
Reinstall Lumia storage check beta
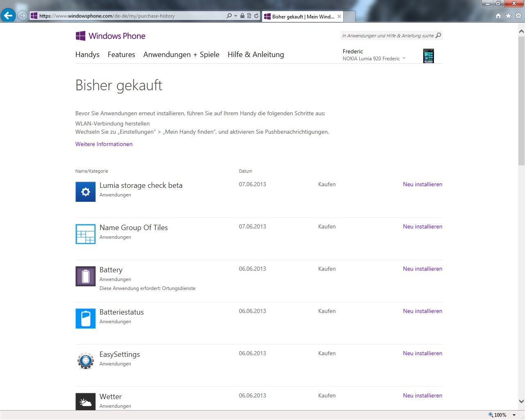tap(422, 184)
